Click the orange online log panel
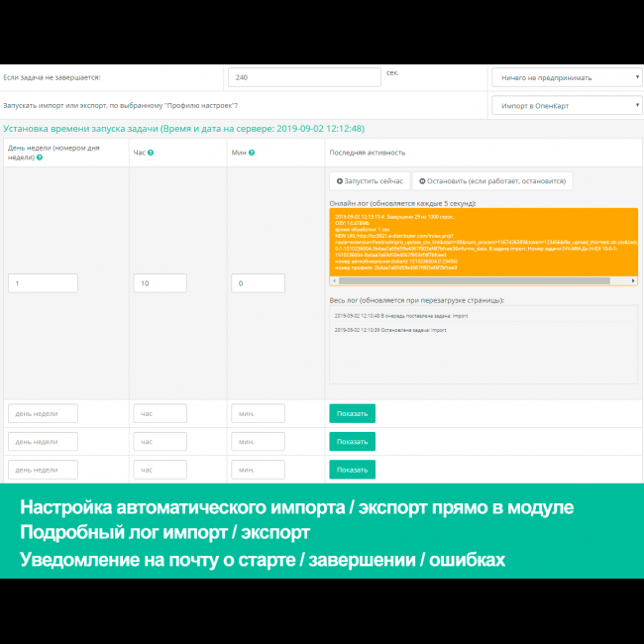The image size is (644, 644). (483, 245)
